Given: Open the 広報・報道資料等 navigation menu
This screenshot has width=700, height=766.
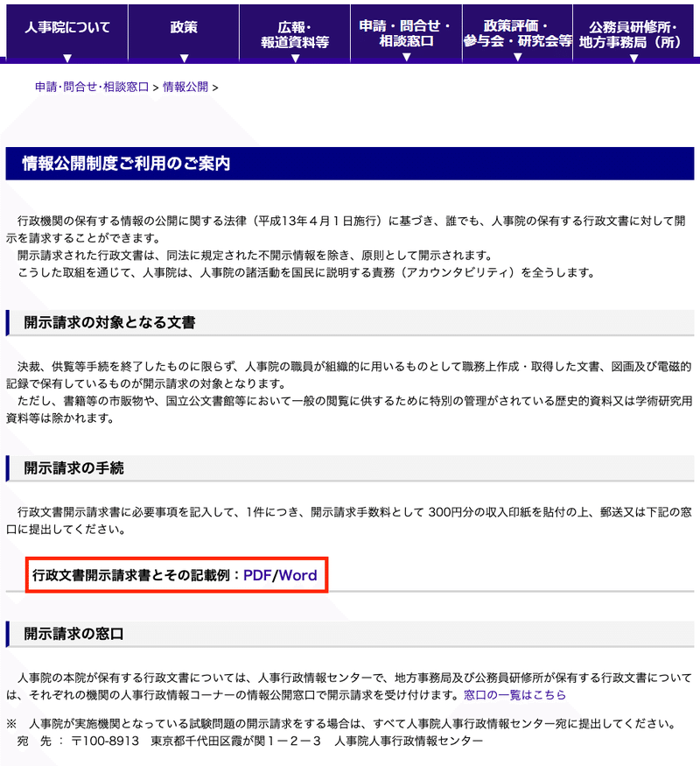Looking at the screenshot, I should click(295, 34).
